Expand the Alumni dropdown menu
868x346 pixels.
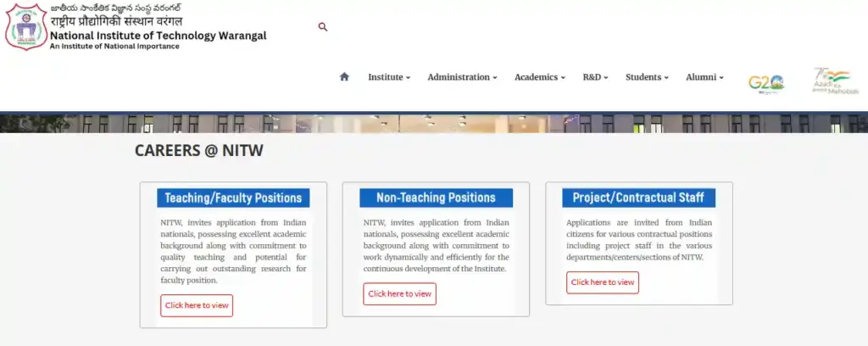pyautogui.click(x=704, y=77)
